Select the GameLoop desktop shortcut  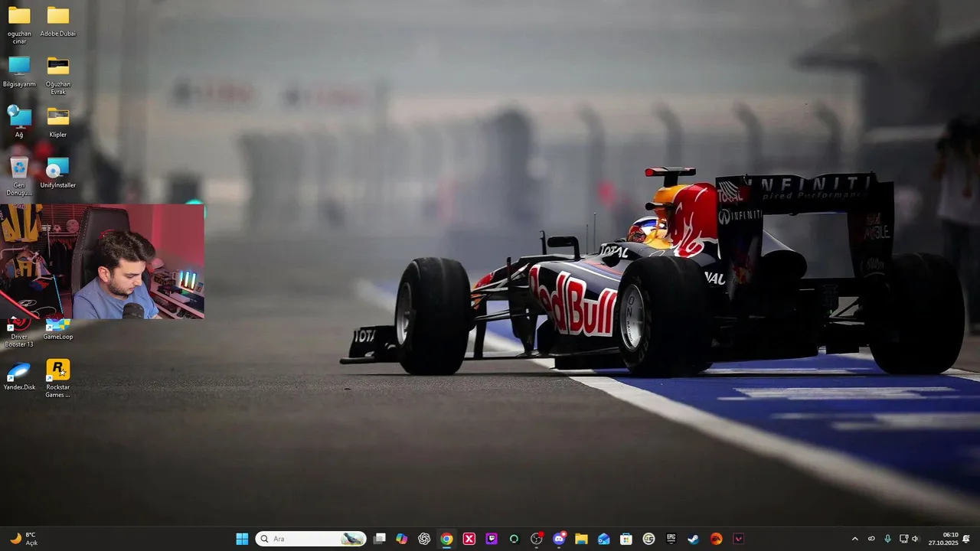(x=58, y=329)
